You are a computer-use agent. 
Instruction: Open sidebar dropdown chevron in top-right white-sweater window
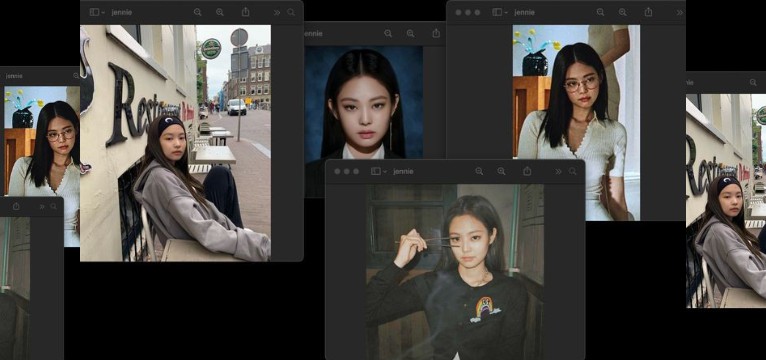(x=506, y=12)
